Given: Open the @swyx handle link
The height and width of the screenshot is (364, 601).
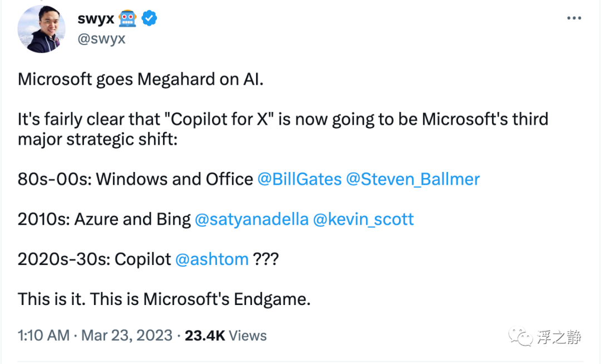Looking at the screenshot, I should coord(101,38).
